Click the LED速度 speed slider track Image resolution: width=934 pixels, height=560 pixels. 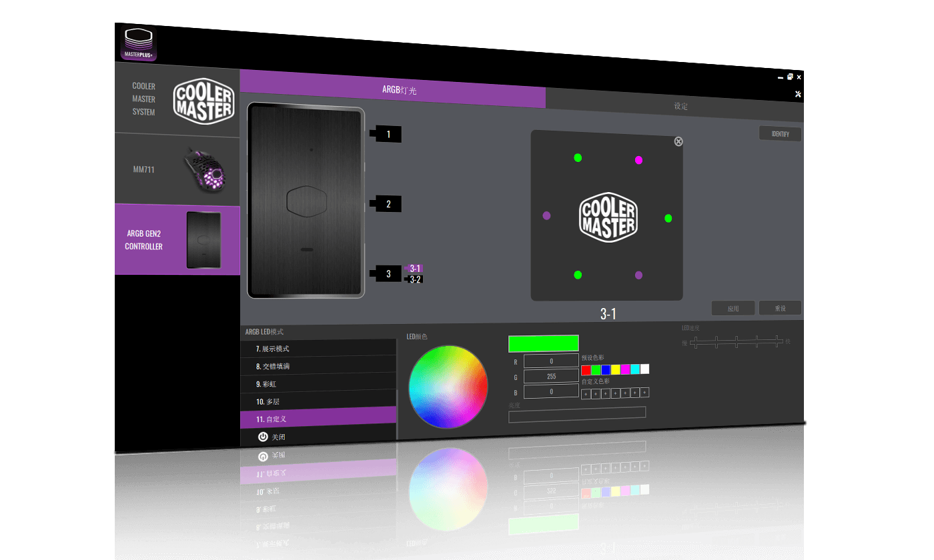point(736,341)
